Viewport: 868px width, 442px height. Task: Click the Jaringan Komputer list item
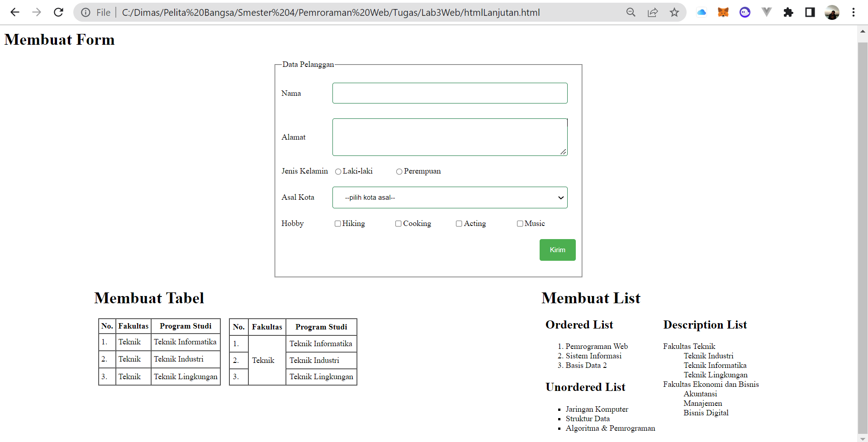click(x=597, y=409)
